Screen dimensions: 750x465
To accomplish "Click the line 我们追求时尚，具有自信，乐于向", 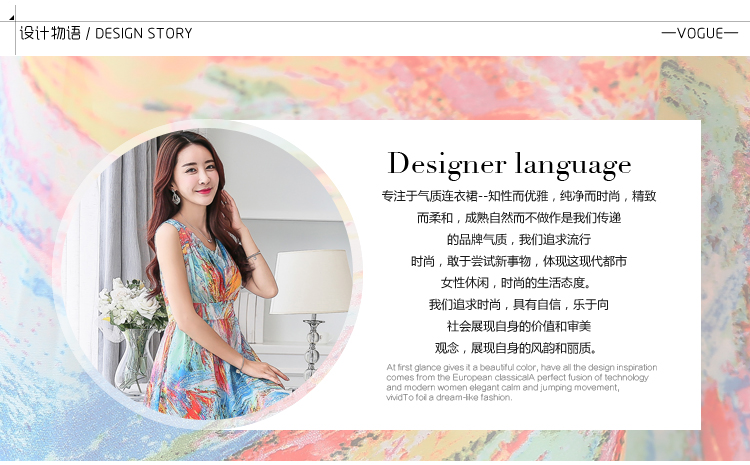I will (519, 305).
